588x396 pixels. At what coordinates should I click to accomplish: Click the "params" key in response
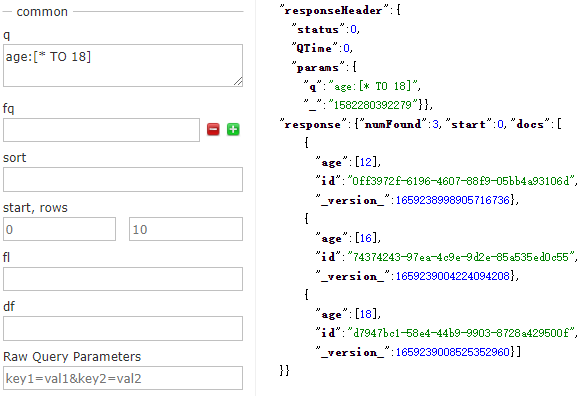coord(318,68)
